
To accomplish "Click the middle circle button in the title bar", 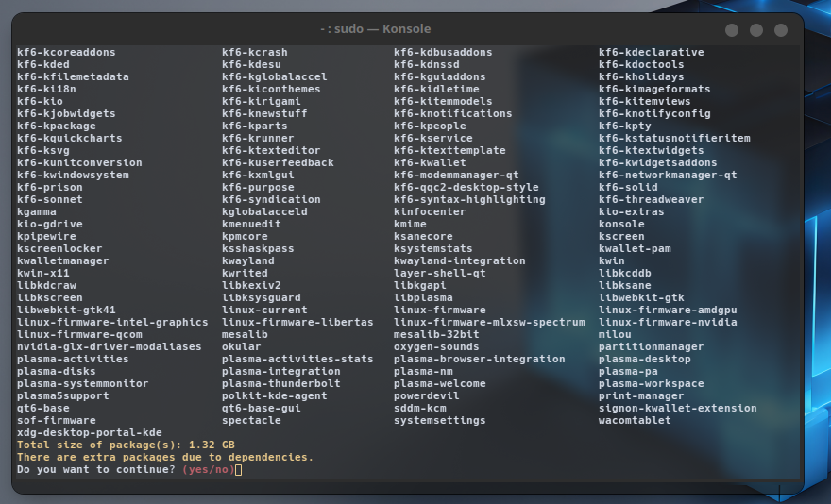I will tap(755, 30).
